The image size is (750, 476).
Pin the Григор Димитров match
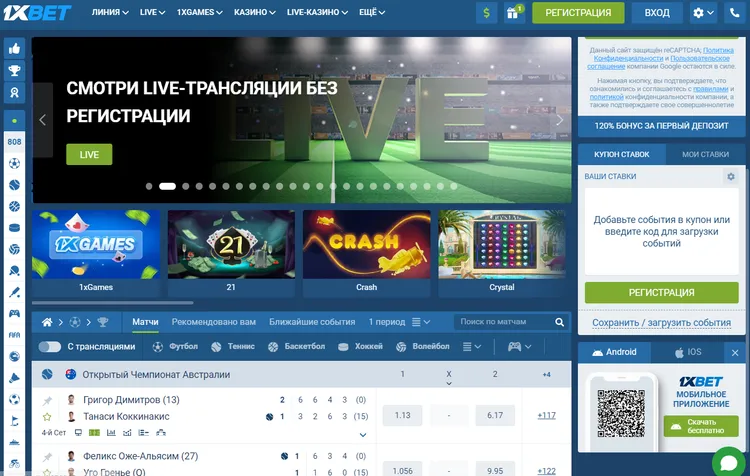[47, 400]
